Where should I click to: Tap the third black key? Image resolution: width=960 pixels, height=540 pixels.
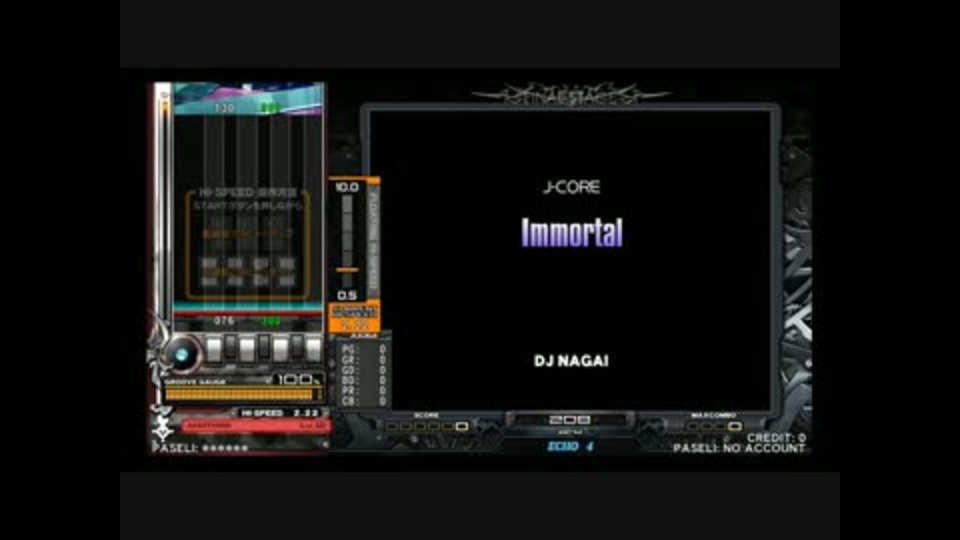click(x=296, y=347)
